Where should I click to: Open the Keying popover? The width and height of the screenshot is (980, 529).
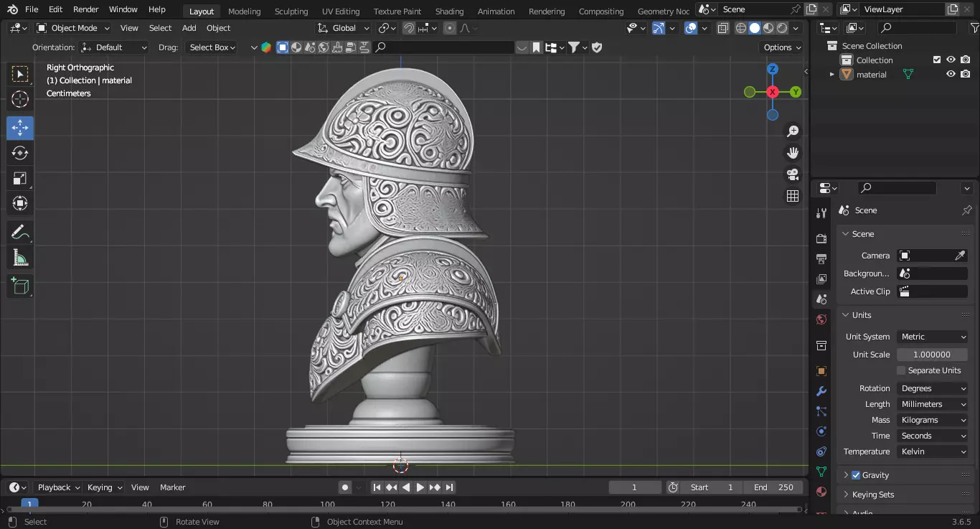coord(104,487)
